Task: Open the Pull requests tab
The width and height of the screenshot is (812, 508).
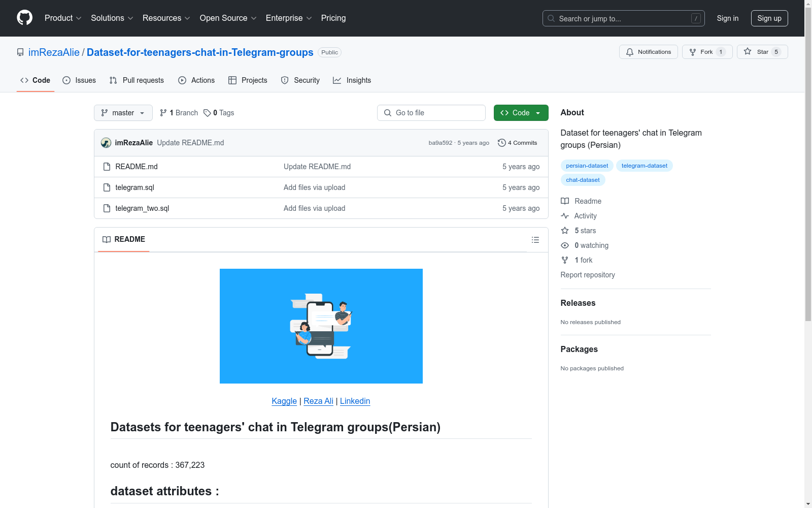Action: pos(137,80)
